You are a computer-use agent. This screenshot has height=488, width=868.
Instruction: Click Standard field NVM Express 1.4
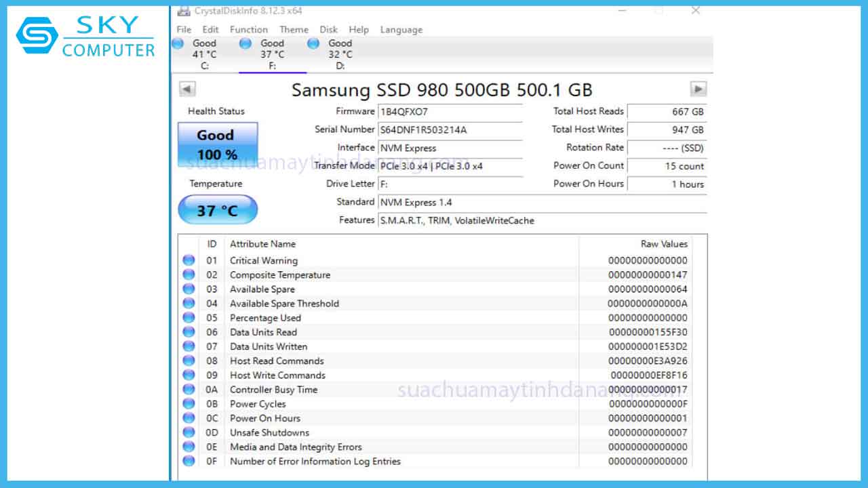click(x=542, y=202)
